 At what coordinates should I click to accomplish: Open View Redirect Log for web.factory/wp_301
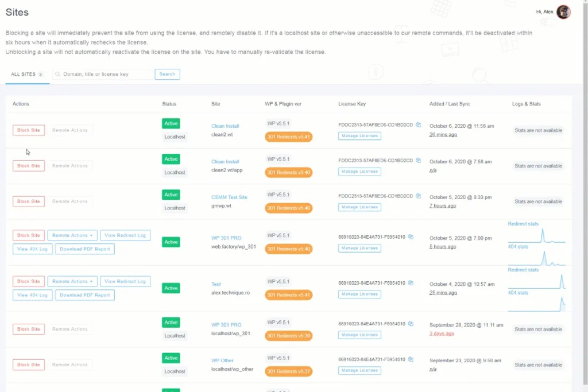tap(125, 235)
